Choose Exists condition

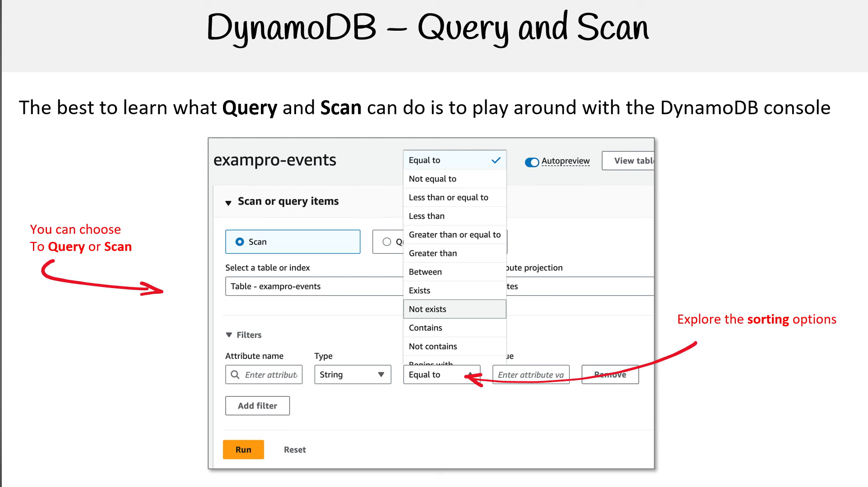pyautogui.click(x=455, y=291)
